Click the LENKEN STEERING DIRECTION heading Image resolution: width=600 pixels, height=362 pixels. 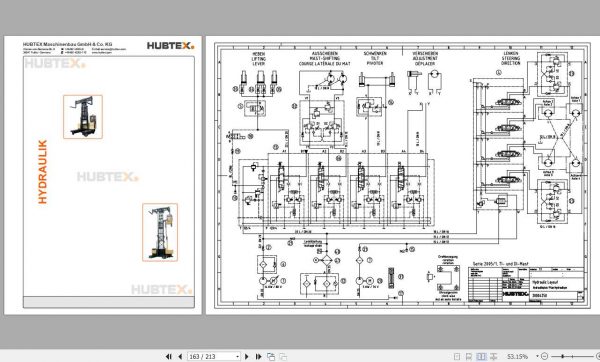(x=511, y=58)
